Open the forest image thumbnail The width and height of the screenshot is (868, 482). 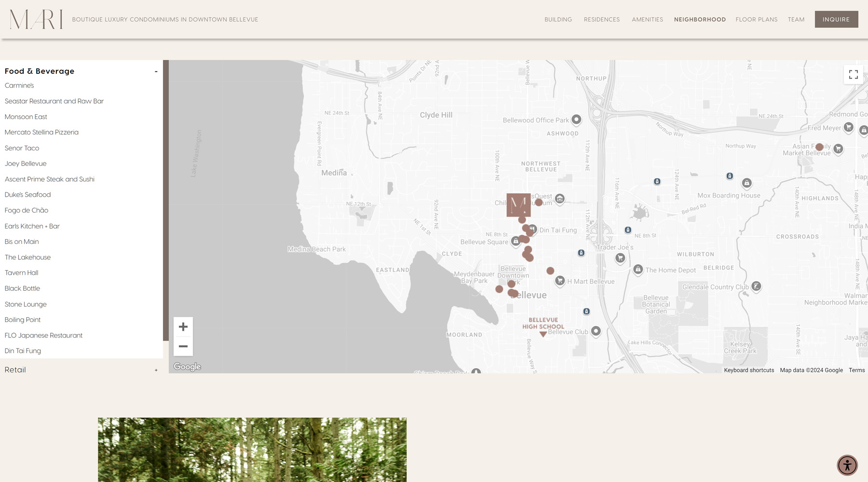[252, 449]
